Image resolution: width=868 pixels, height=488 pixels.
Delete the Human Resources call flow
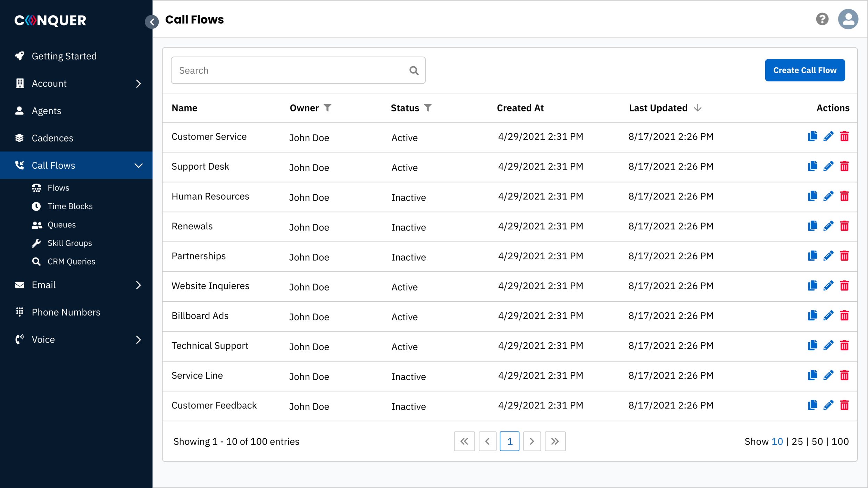pyautogui.click(x=844, y=196)
